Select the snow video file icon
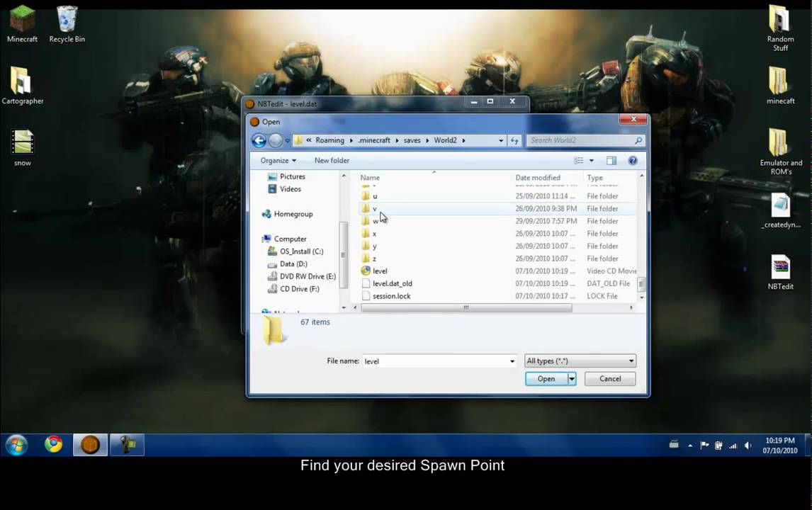Viewport: 812px width, 510px height. [22, 148]
